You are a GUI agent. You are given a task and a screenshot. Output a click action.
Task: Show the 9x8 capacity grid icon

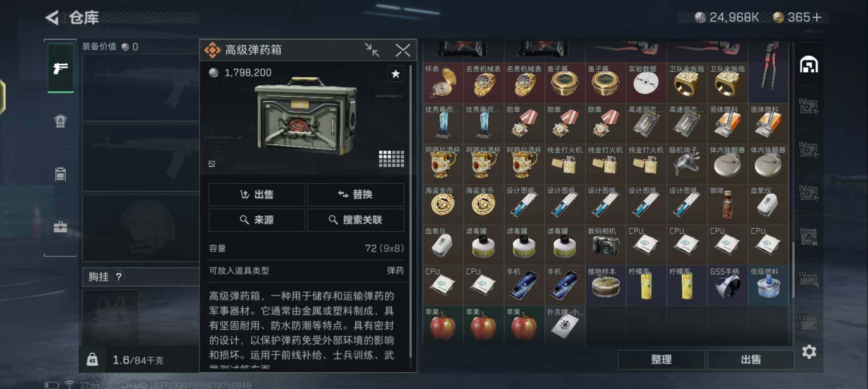[x=391, y=158]
